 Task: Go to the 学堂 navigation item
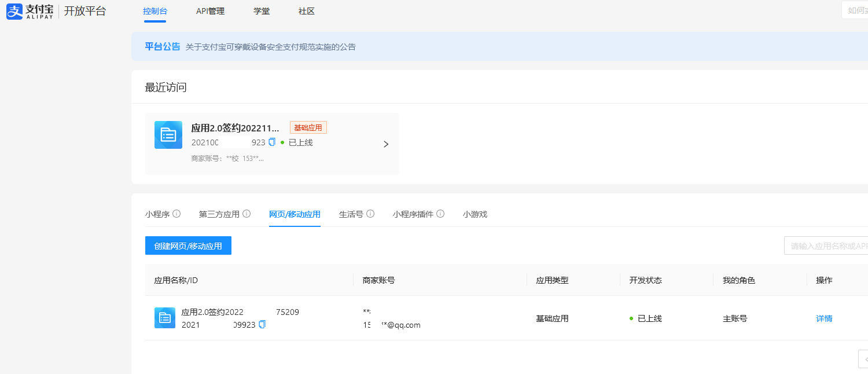click(x=262, y=11)
